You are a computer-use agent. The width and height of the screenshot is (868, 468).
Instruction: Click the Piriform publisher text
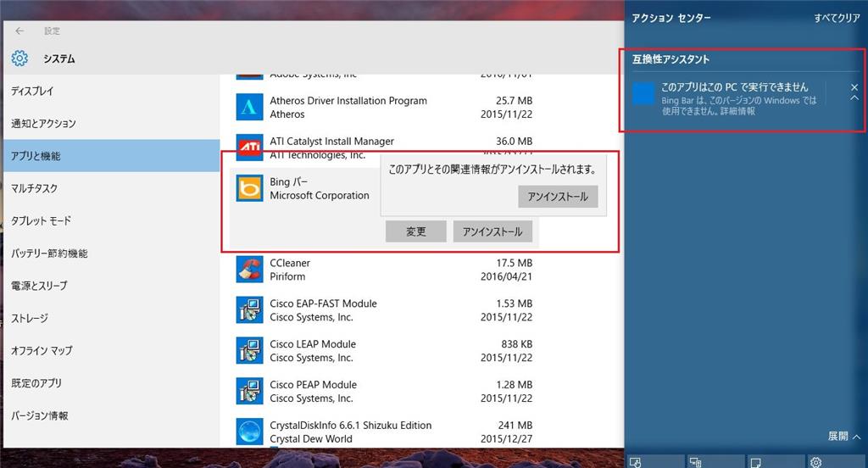(x=287, y=276)
